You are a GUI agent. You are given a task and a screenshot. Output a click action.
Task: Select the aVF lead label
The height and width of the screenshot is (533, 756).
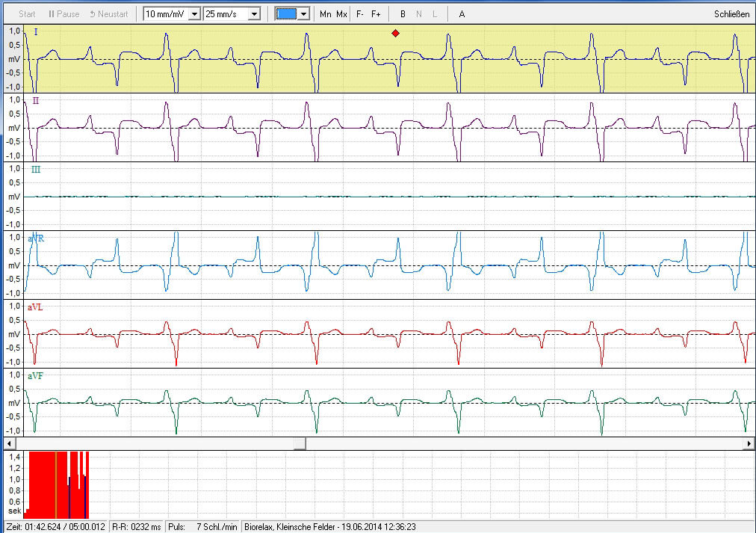(x=35, y=376)
